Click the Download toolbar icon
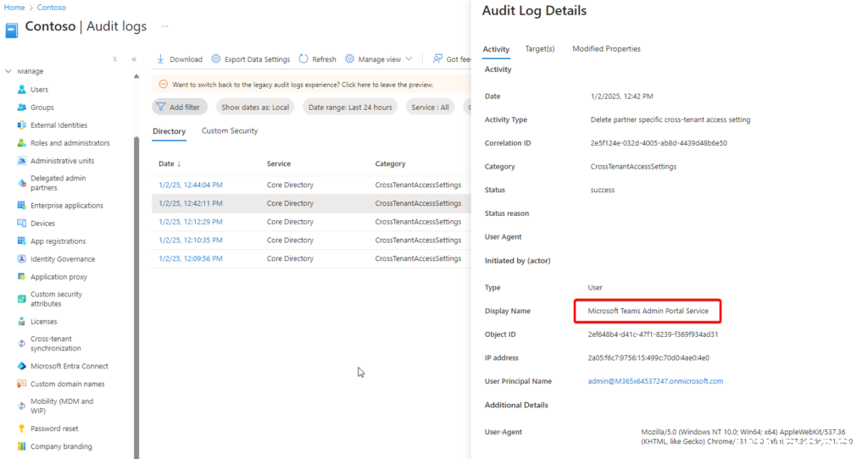Viewport: 868px width, 459px height. coord(161,59)
